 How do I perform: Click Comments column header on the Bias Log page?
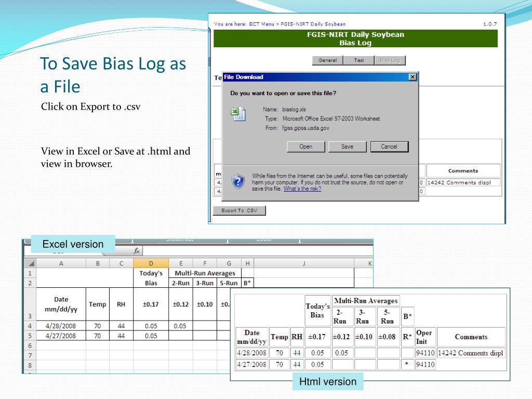(463, 170)
